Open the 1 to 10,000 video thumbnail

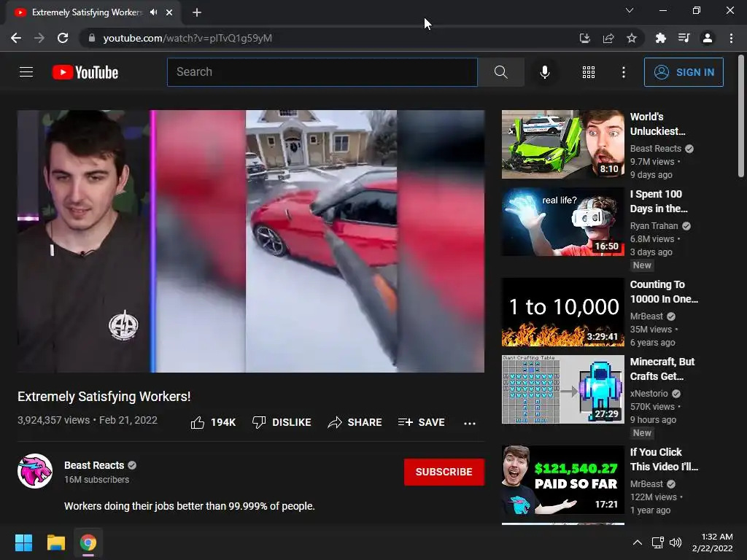pos(562,312)
